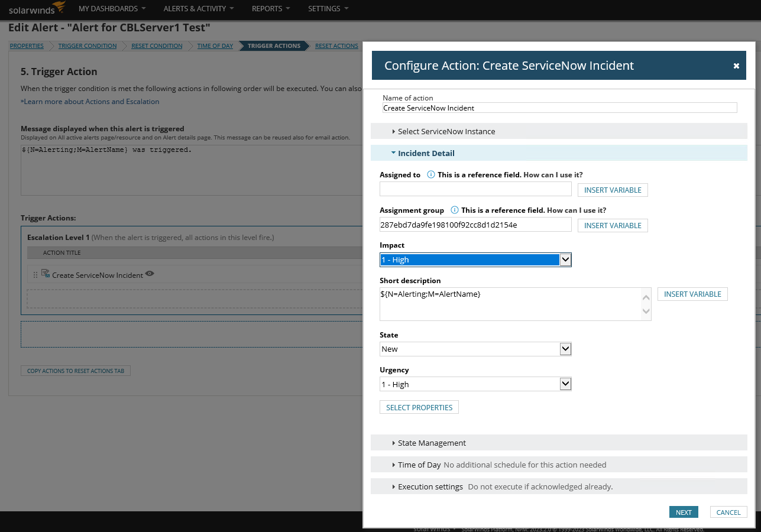The image size is (761, 532).
Task: Open the My Dashboards menu
Action: pos(112,9)
